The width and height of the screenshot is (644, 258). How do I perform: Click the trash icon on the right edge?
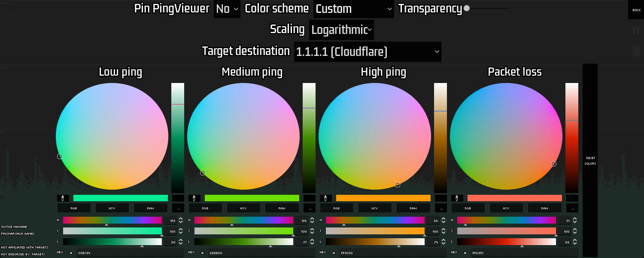point(636,52)
